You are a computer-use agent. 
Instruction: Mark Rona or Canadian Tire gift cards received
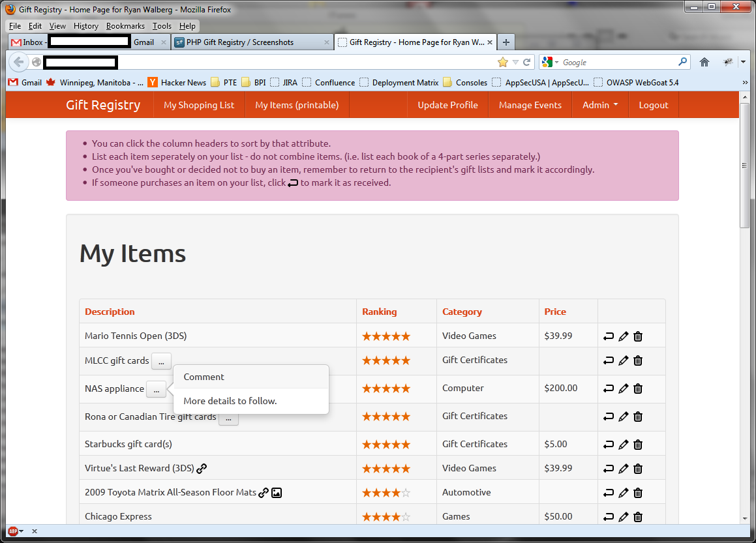(x=609, y=417)
